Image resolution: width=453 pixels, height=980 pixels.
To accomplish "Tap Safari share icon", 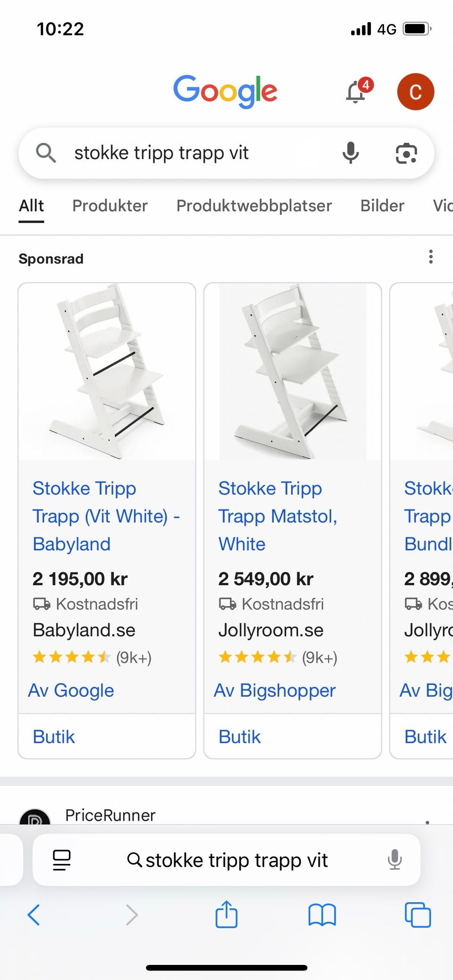I will [x=226, y=915].
